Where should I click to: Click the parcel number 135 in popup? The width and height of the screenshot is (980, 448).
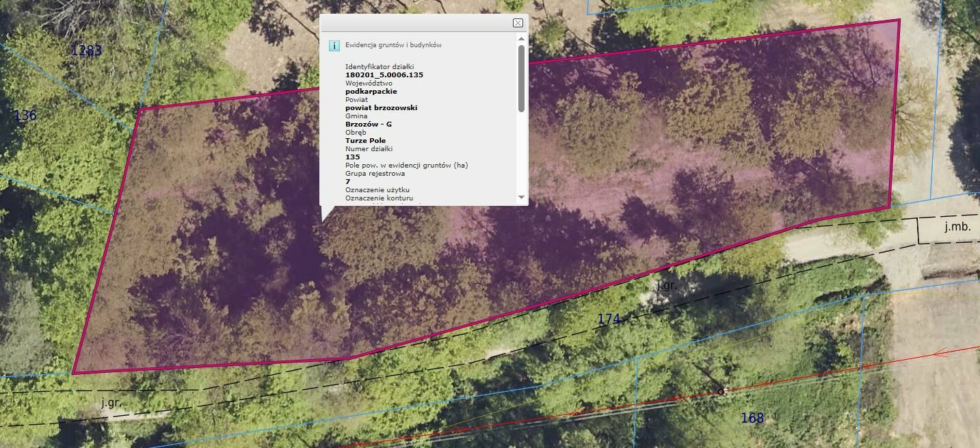(x=353, y=157)
